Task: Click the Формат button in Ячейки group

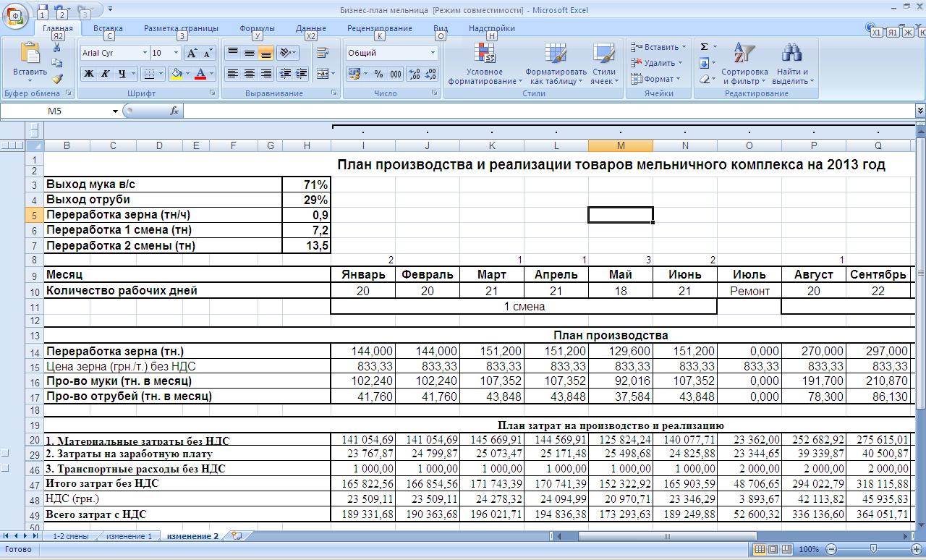Action: coord(655,79)
